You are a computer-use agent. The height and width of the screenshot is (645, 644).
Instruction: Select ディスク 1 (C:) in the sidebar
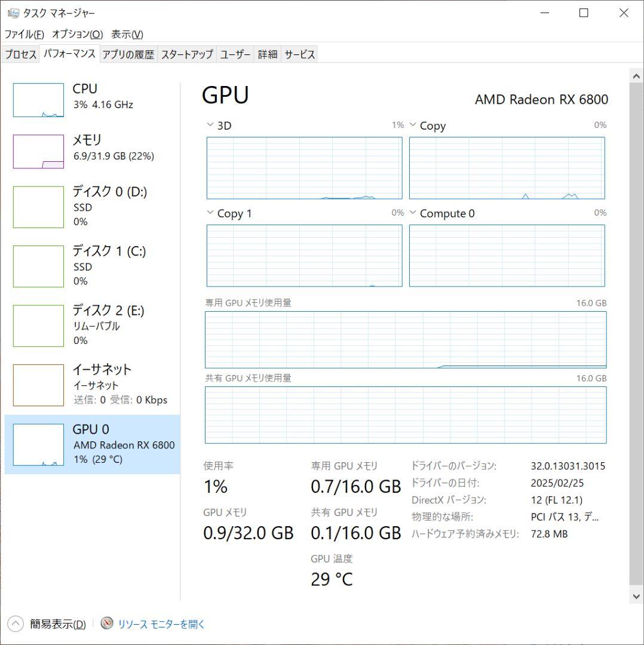92,266
